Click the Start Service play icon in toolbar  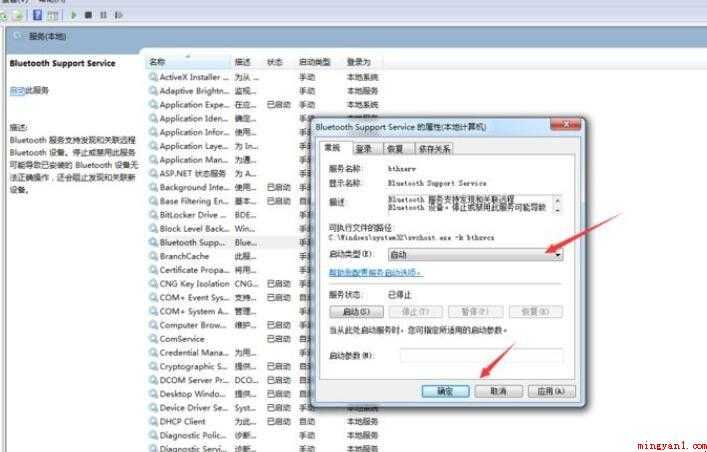[x=73, y=15]
